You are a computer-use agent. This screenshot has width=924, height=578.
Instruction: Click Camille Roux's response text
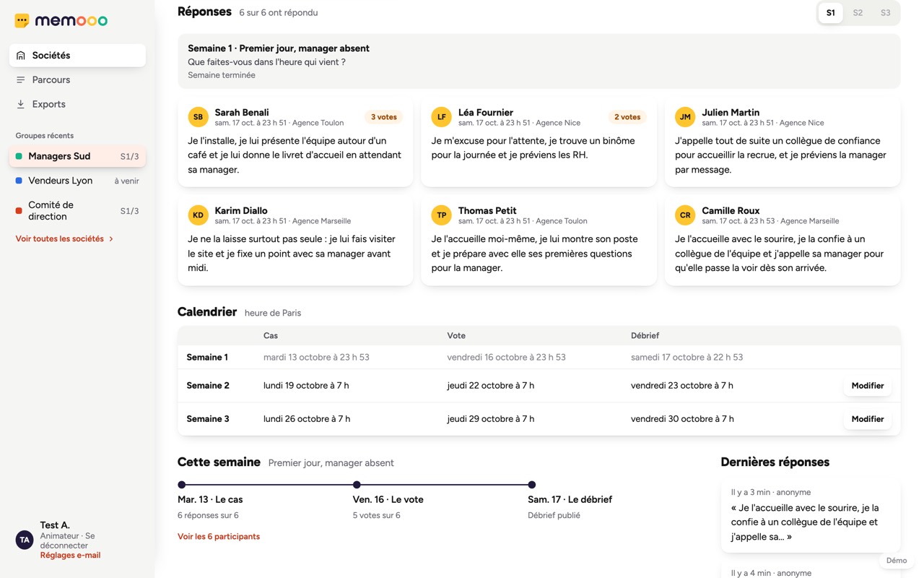click(780, 254)
